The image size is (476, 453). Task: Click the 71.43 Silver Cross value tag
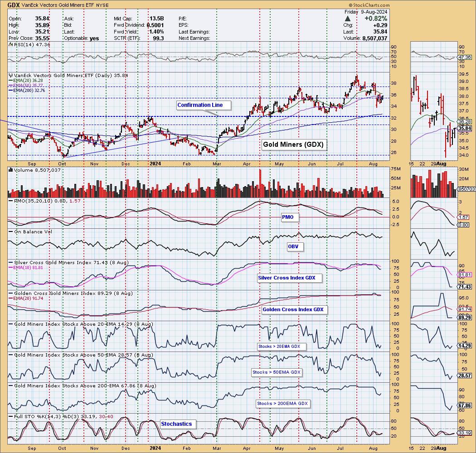tap(465, 287)
